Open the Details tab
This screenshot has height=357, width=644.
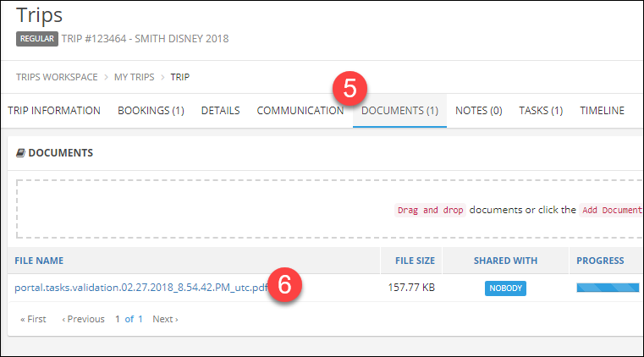220,111
